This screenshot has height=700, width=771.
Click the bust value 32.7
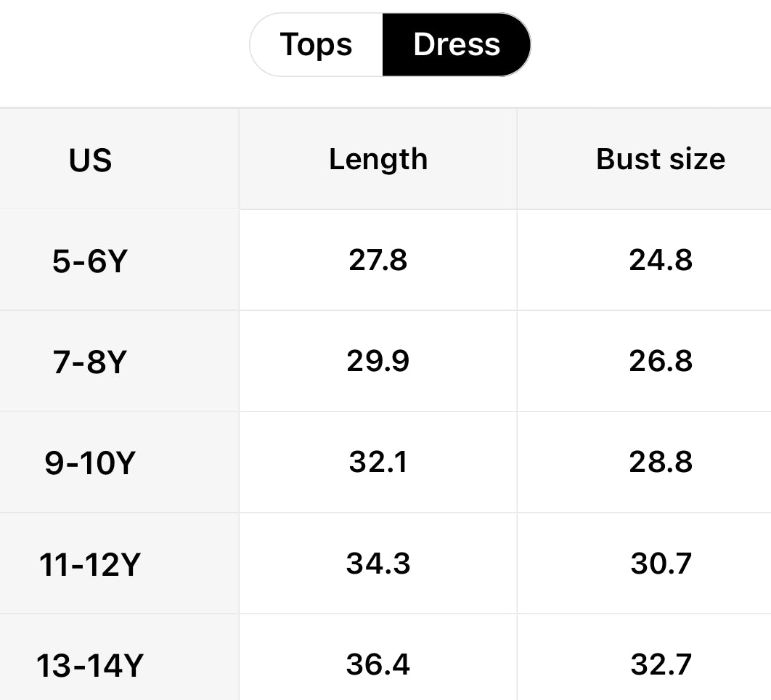pyautogui.click(x=660, y=662)
